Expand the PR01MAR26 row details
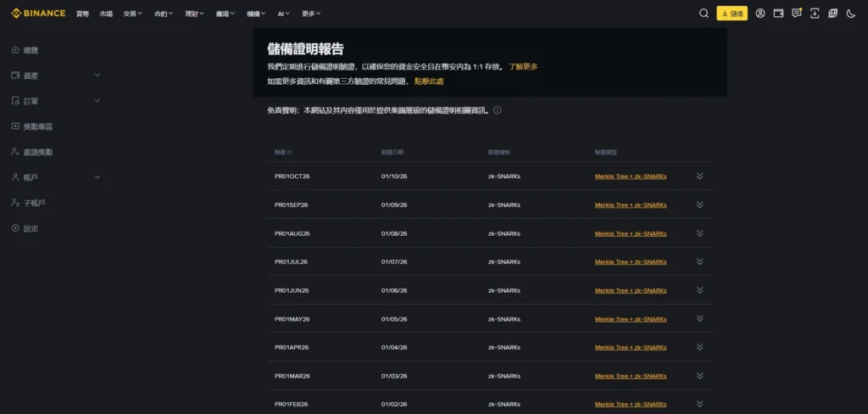The width and height of the screenshot is (868, 414). click(699, 376)
